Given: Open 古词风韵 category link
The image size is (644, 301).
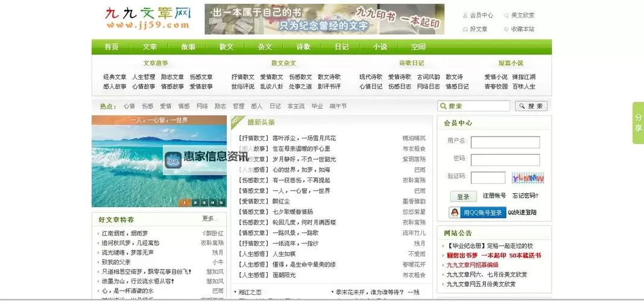Looking at the screenshot, I should point(428,76).
